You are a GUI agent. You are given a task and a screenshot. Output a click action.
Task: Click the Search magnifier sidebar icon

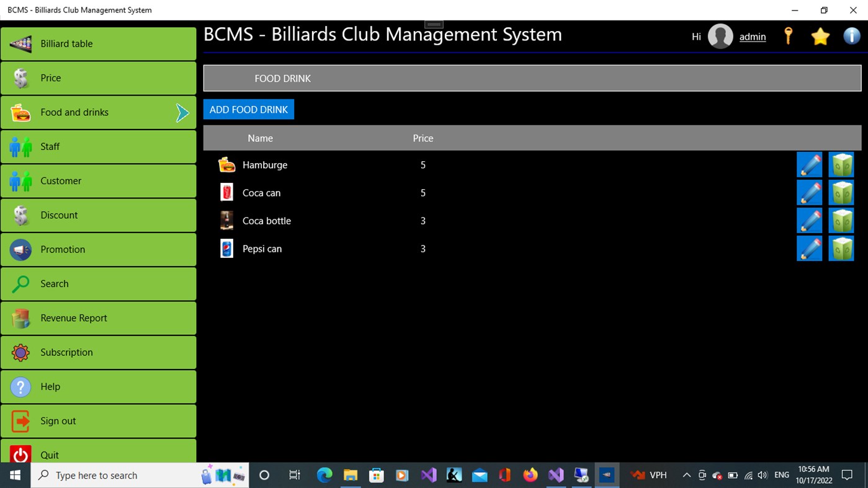tap(20, 283)
